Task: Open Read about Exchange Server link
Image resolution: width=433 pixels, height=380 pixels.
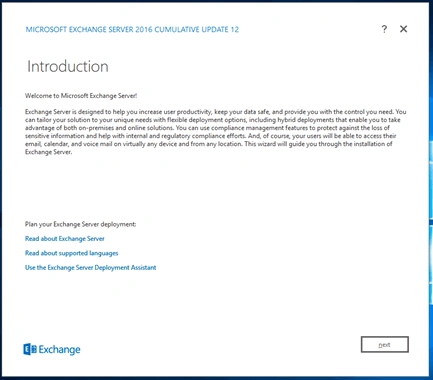Action: pyautogui.click(x=65, y=239)
